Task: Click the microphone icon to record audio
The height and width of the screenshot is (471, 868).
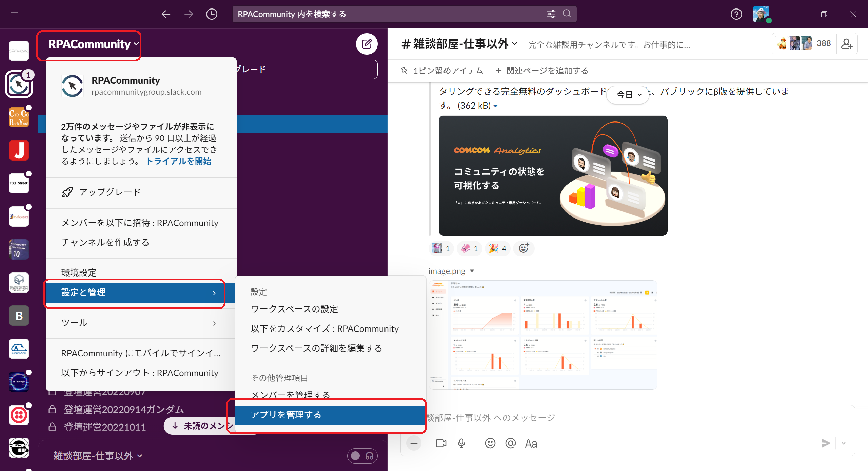Action: pos(461,443)
